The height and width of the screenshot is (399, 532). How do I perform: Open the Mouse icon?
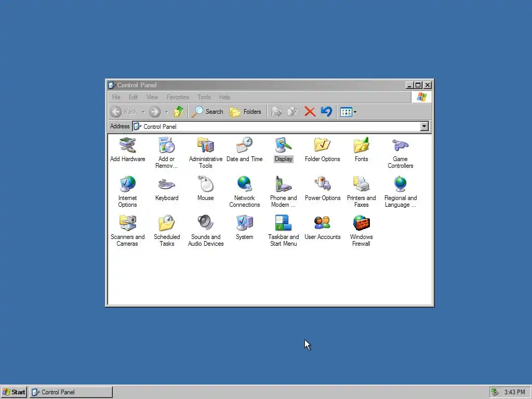pos(206,184)
